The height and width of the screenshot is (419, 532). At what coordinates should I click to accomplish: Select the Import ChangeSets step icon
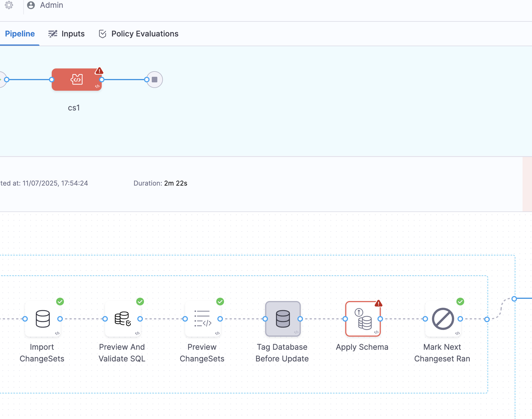[42, 319]
